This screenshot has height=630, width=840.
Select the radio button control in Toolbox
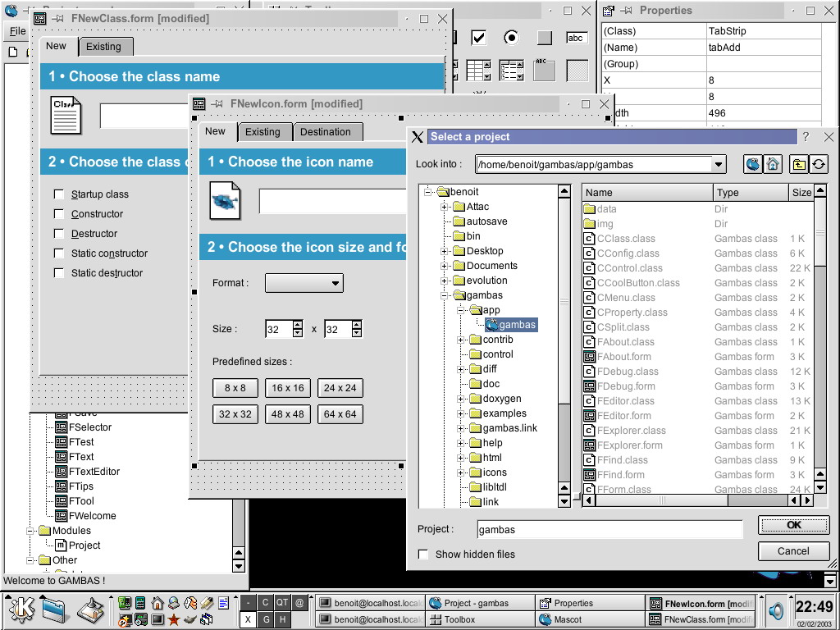coord(512,38)
